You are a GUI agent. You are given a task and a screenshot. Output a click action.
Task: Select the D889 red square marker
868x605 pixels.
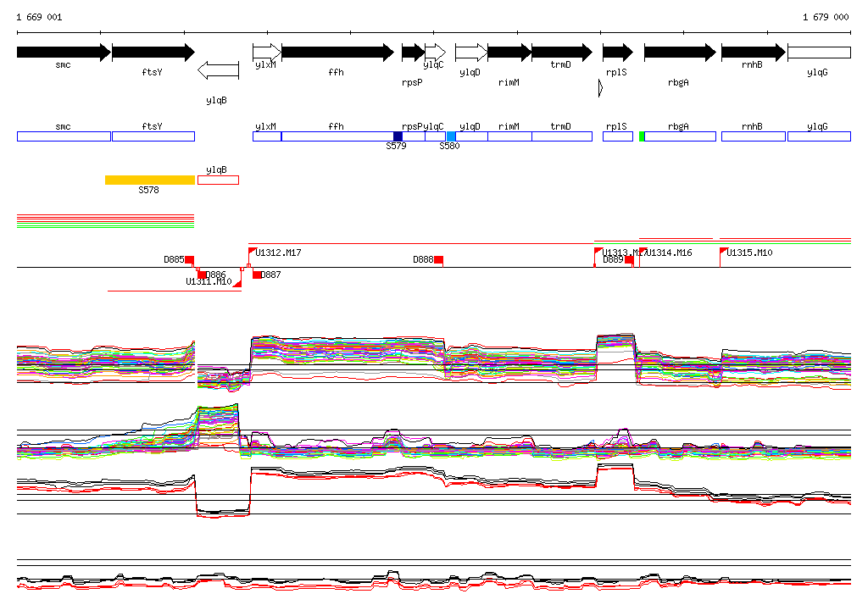coord(629,259)
